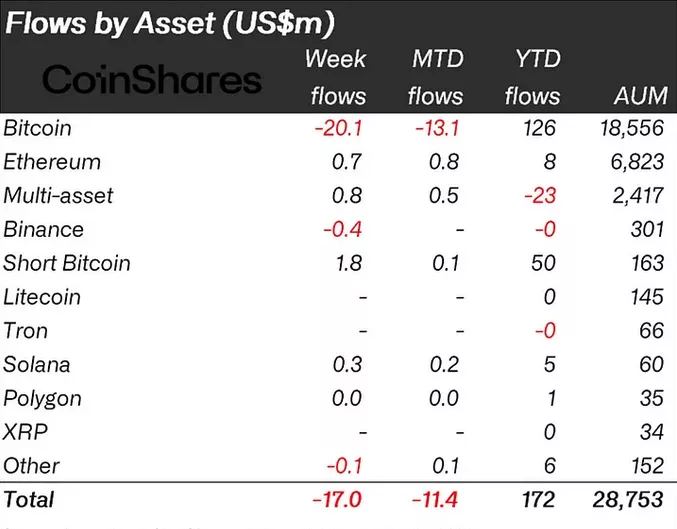Select the total AUM value 28,753

point(625,499)
